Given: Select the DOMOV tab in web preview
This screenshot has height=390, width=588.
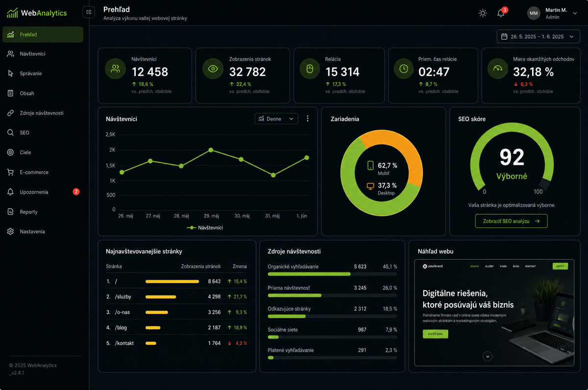Looking at the screenshot, I should click(474, 267).
